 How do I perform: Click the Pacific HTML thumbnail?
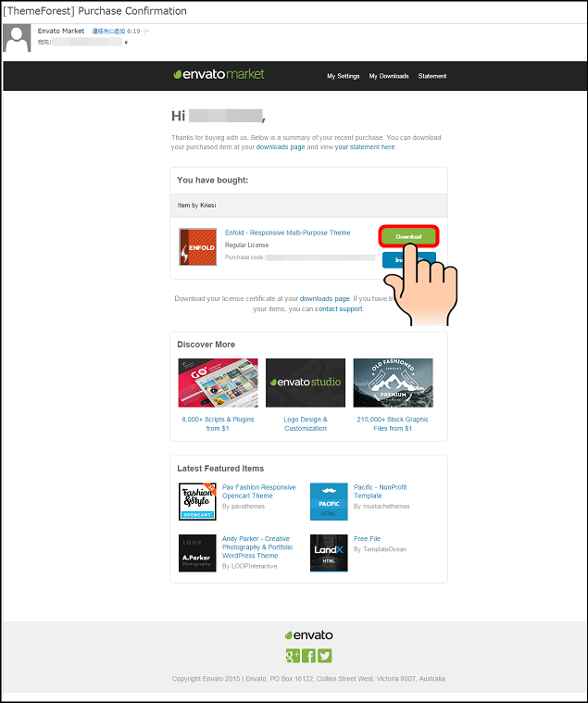[329, 502]
